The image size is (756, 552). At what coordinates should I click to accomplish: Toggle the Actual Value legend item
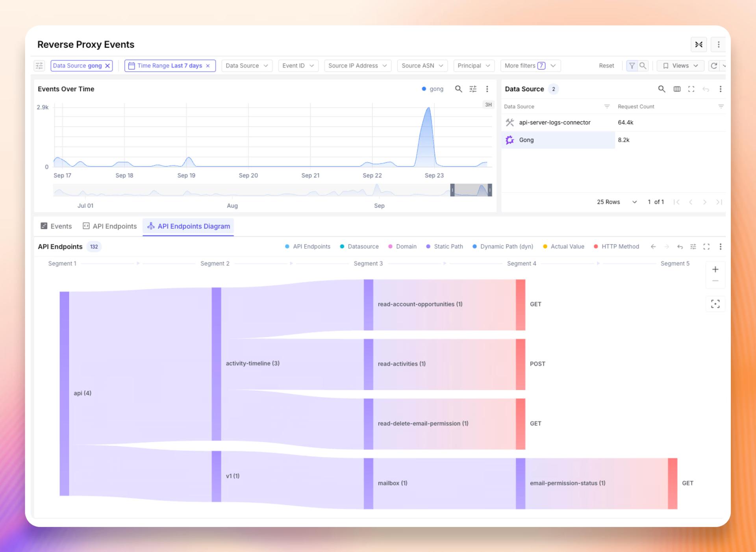coord(563,246)
